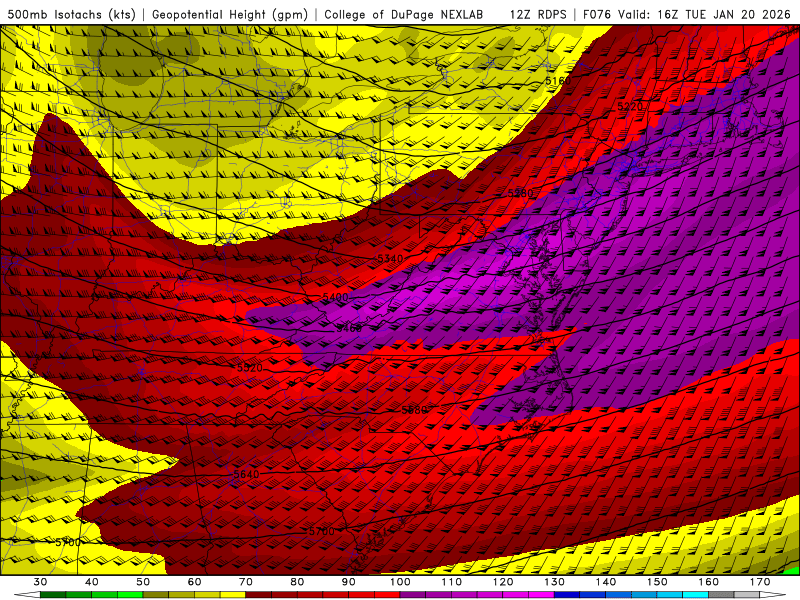Viewport: 800px width, 600px height.
Task: Select the darkest green swatch starting at 30
Action: [x=53, y=595]
